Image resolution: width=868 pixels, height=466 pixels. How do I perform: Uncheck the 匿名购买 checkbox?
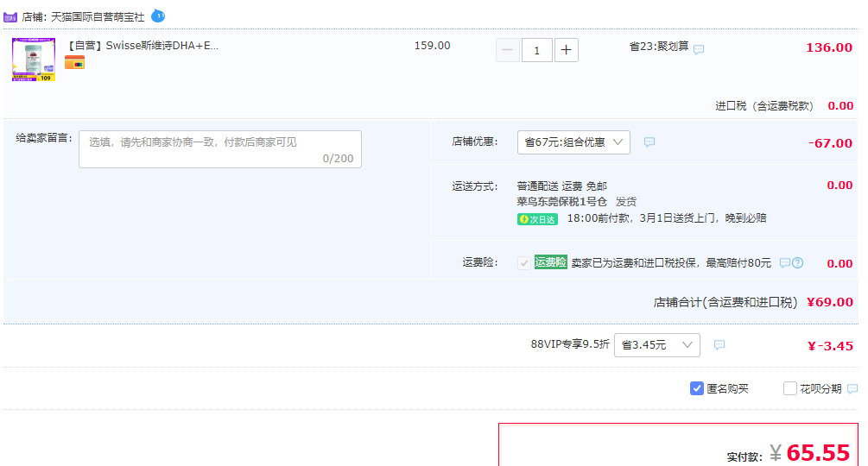click(696, 388)
